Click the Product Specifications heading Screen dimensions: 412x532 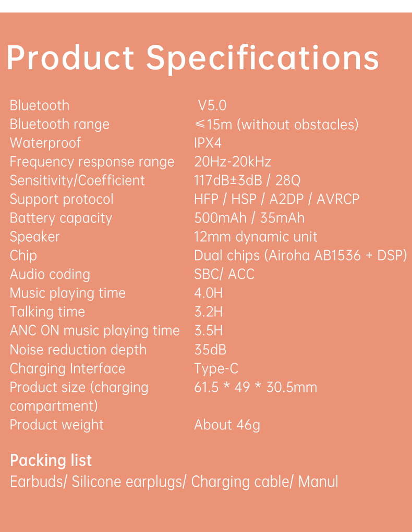[x=192, y=58]
